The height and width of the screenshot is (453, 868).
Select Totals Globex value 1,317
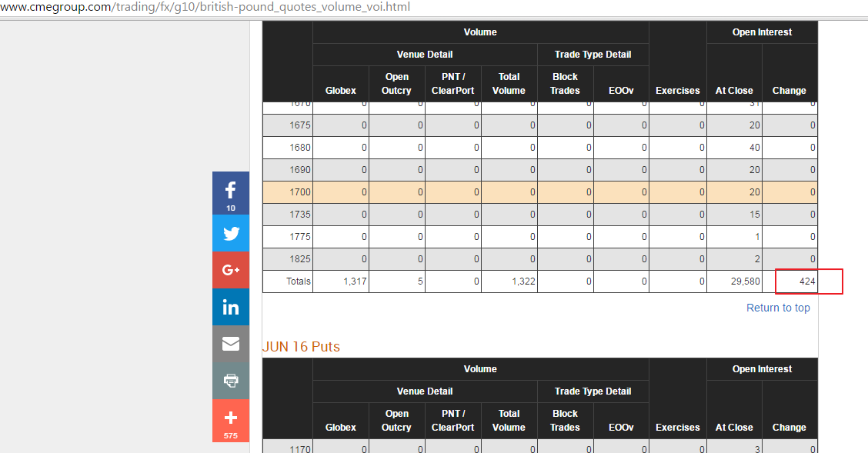pyautogui.click(x=355, y=281)
